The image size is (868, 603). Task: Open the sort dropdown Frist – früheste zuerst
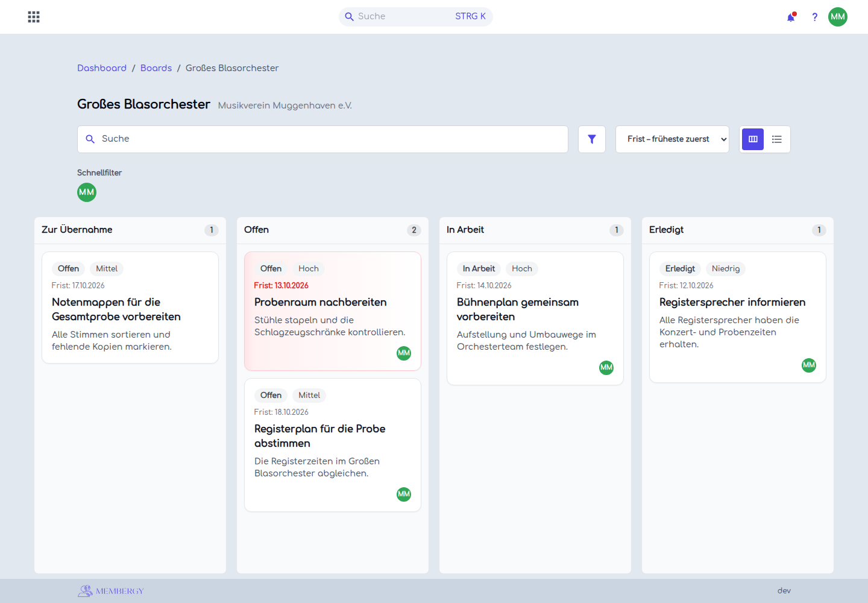point(672,139)
